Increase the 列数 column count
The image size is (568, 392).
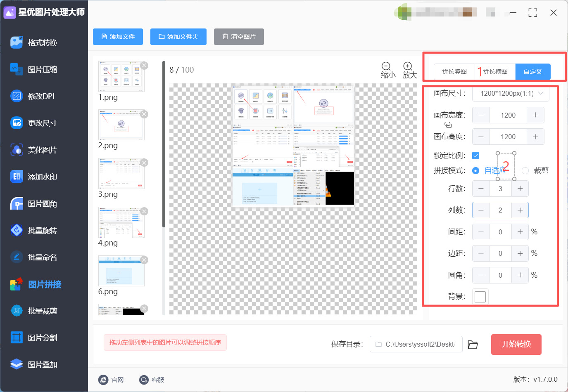pos(520,210)
